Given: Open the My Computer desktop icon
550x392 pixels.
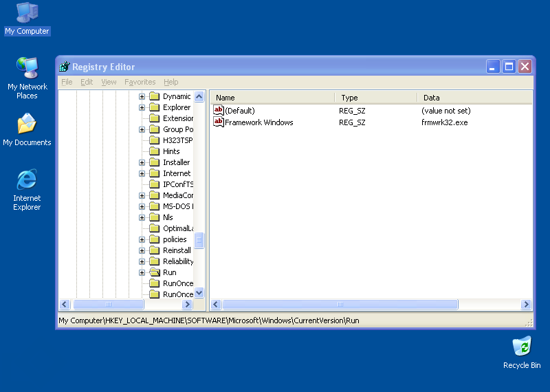Looking at the screenshot, I should click(27, 12).
